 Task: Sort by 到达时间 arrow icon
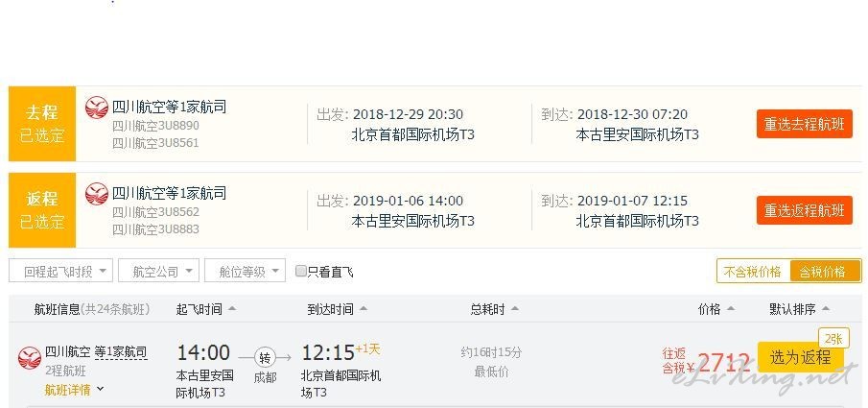click(364, 309)
